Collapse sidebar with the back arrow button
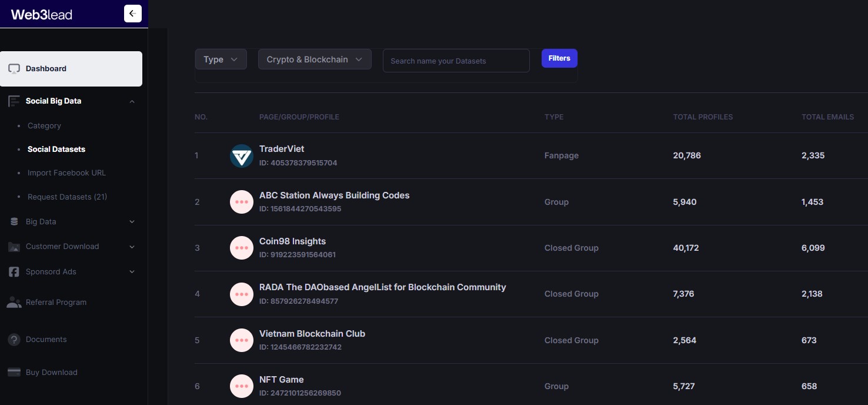This screenshot has height=405, width=868. 132,14
